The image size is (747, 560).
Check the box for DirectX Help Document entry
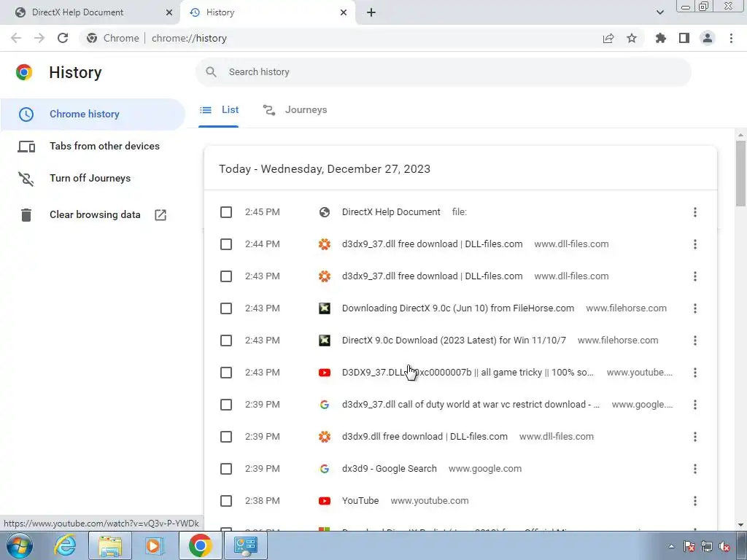point(226,212)
